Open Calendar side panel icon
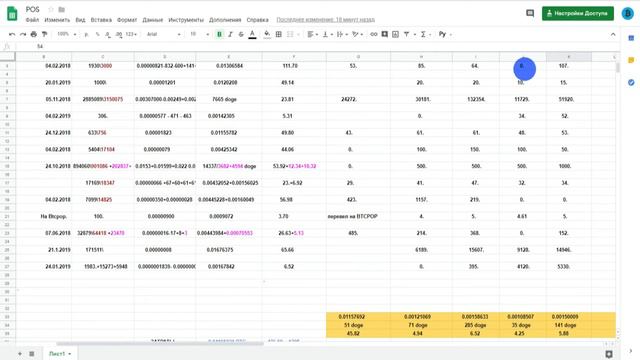 coord(631,38)
